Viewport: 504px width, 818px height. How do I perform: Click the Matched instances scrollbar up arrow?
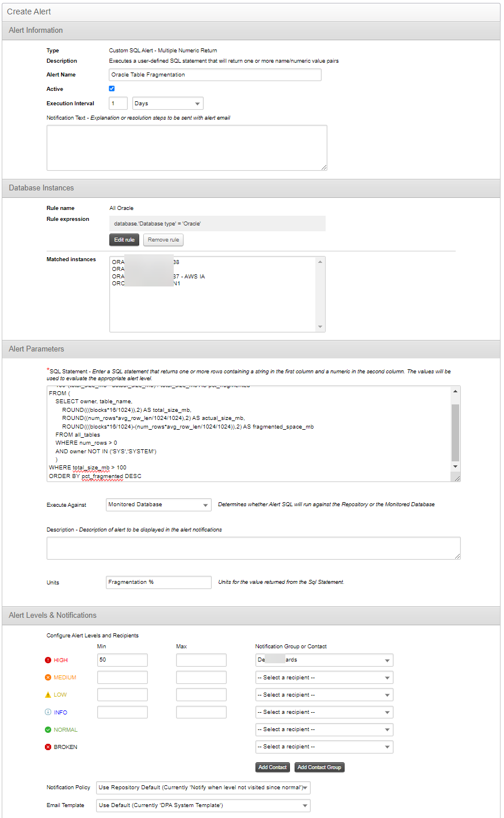pos(320,262)
